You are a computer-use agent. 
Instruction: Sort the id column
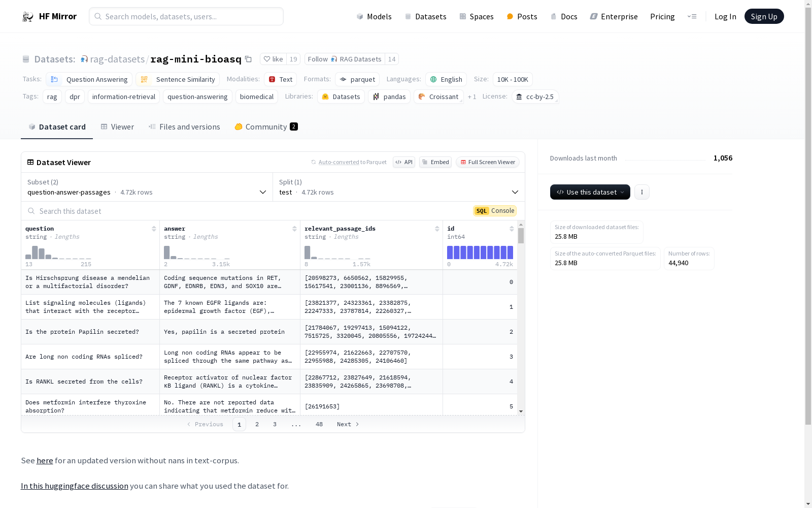point(512,229)
